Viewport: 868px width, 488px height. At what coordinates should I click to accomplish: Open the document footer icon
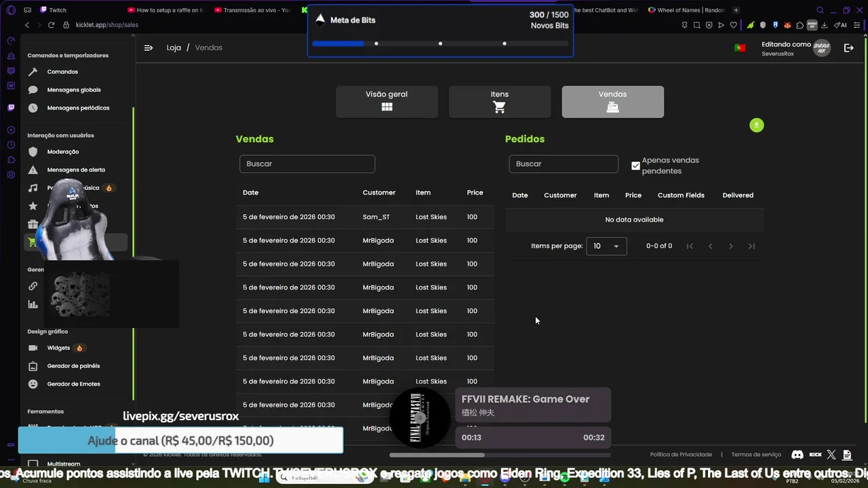847,455
